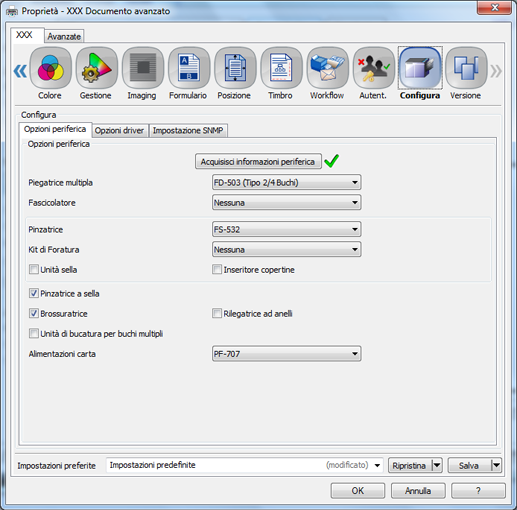
Task: Open the Alimentazioni carta PF-707 dropdown
Action: 286,354
